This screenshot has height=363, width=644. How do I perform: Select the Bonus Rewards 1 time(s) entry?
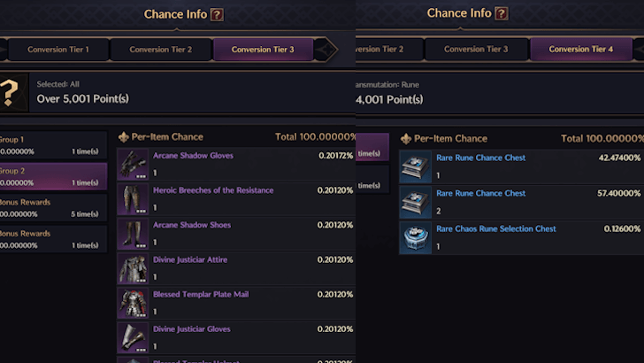pos(53,238)
